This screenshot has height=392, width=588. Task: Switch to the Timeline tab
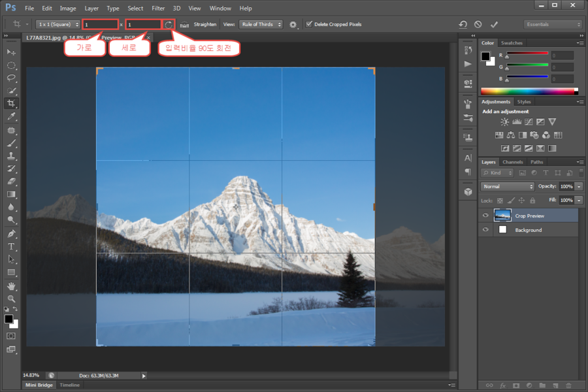point(70,385)
